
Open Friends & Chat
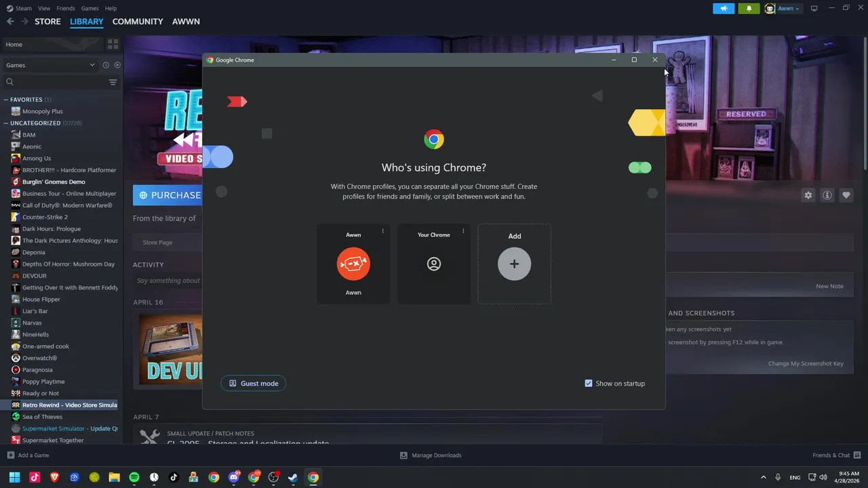click(837, 455)
